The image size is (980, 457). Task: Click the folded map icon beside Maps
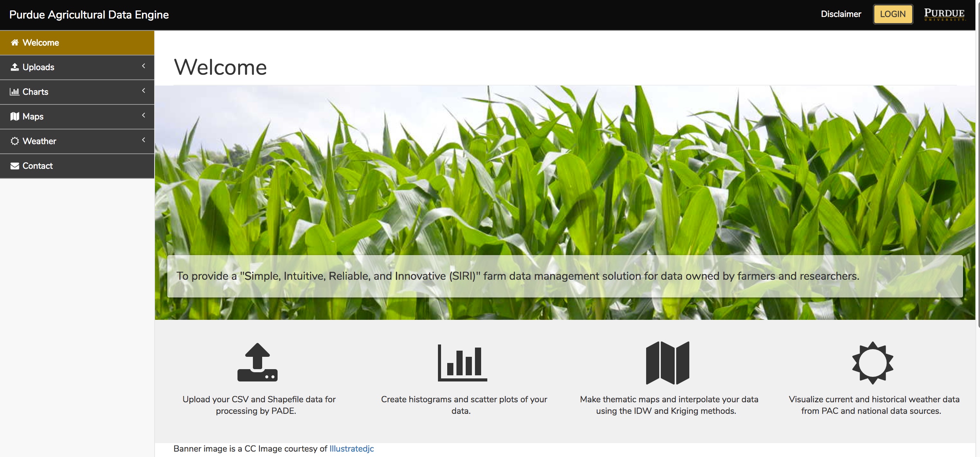(15, 116)
